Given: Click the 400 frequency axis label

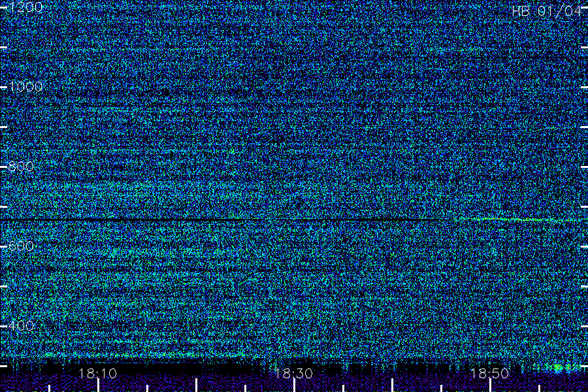Looking at the screenshot, I should [21, 325].
